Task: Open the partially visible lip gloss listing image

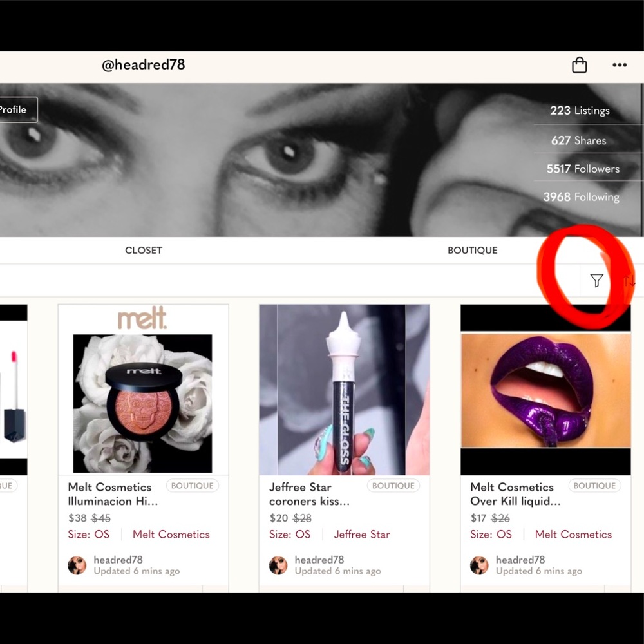Action: [14, 390]
